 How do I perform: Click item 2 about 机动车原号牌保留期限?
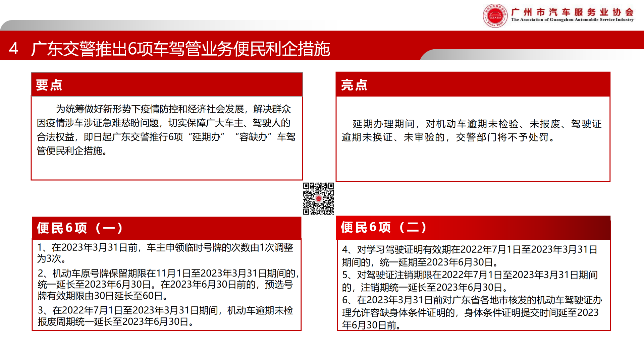(x=168, y=284)
